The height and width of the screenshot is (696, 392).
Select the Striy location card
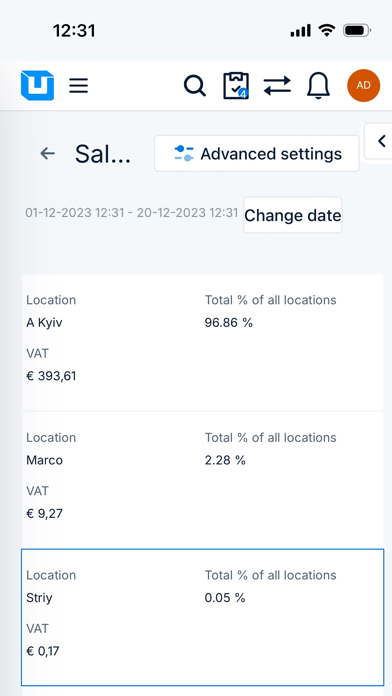pos(202,617)
